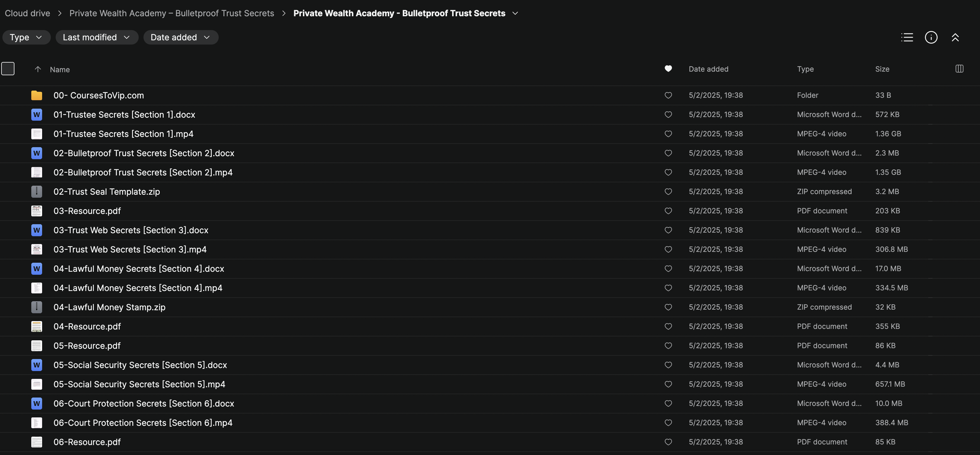Open column chooser icon in header
Screen dimensions: 980x455
tap(959, 69)
